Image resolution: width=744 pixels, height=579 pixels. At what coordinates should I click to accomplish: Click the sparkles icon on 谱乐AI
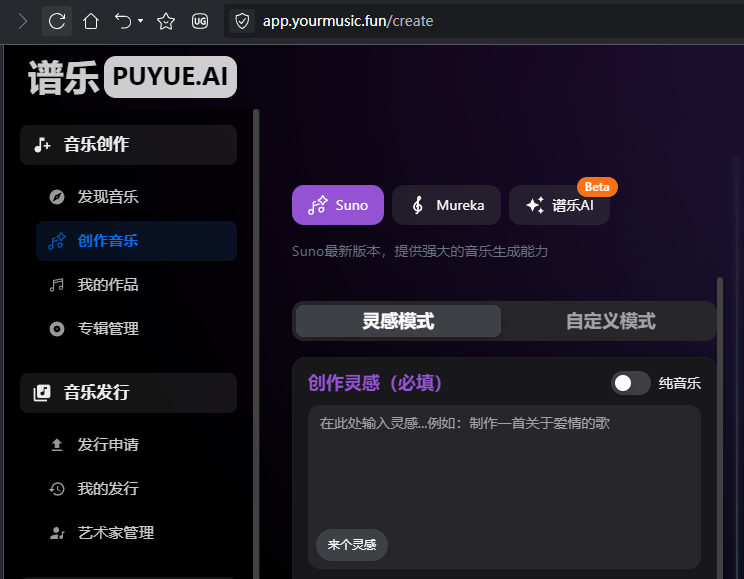[535, 205]
